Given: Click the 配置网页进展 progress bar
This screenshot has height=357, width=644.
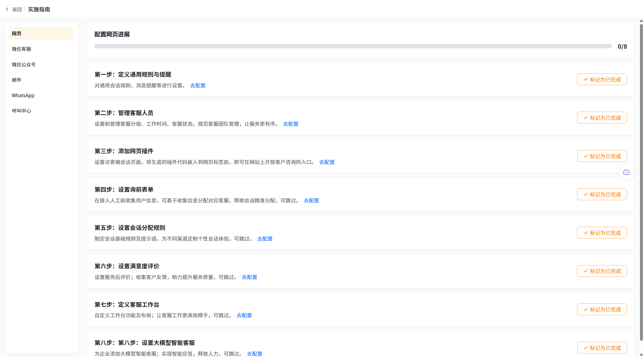Looking at the screenshot, I should pos(353,46).
